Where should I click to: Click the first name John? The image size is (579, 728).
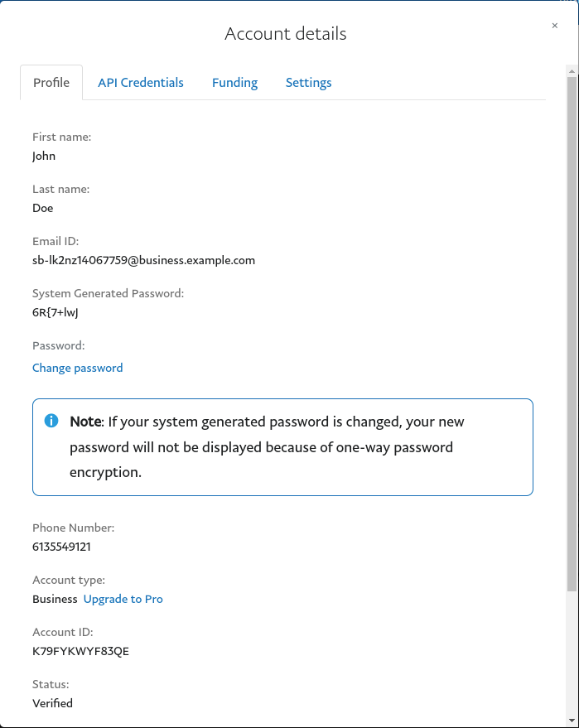coord(43,156)
